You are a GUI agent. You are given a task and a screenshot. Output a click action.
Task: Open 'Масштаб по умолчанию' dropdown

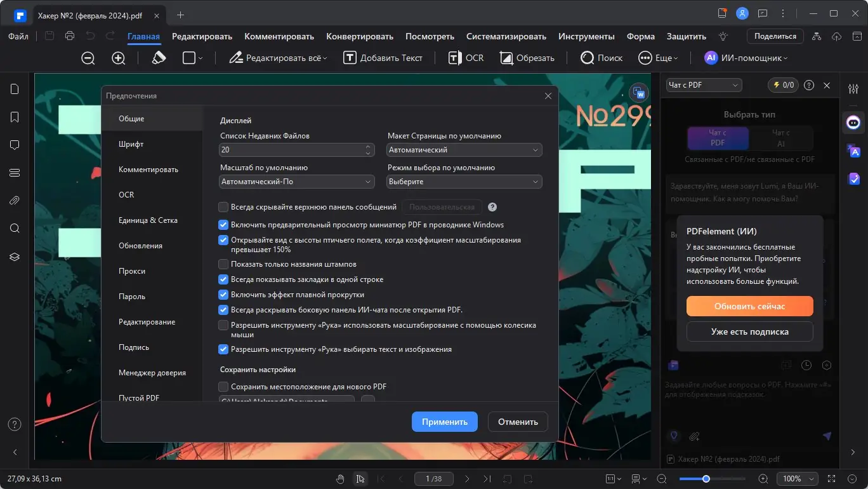(297, 182)
